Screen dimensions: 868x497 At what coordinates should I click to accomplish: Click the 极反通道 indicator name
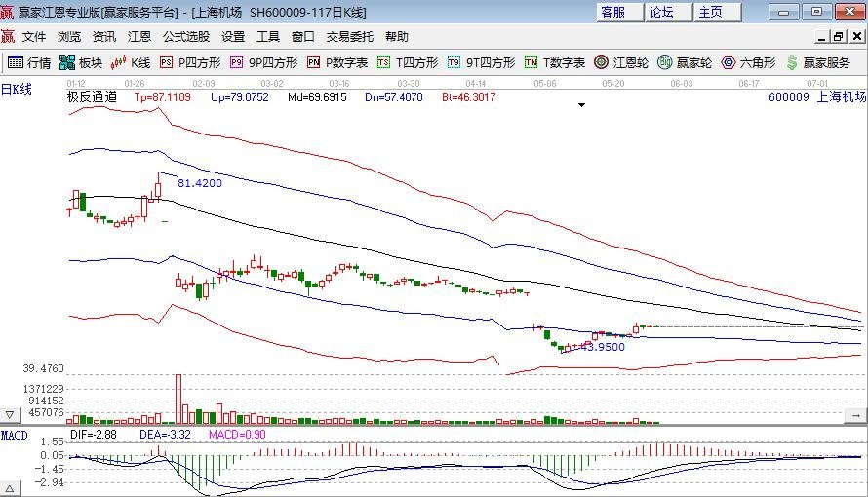[x=92, y=97]
